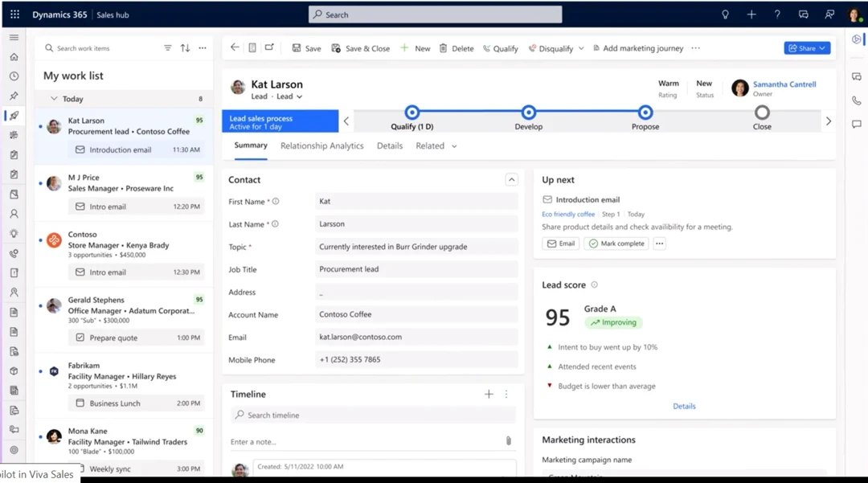The width and height of the screenshot is (868, 483).
Task: Click the plus icon in Timeline header
Action: pyautogui.click(x=489, y=394)
